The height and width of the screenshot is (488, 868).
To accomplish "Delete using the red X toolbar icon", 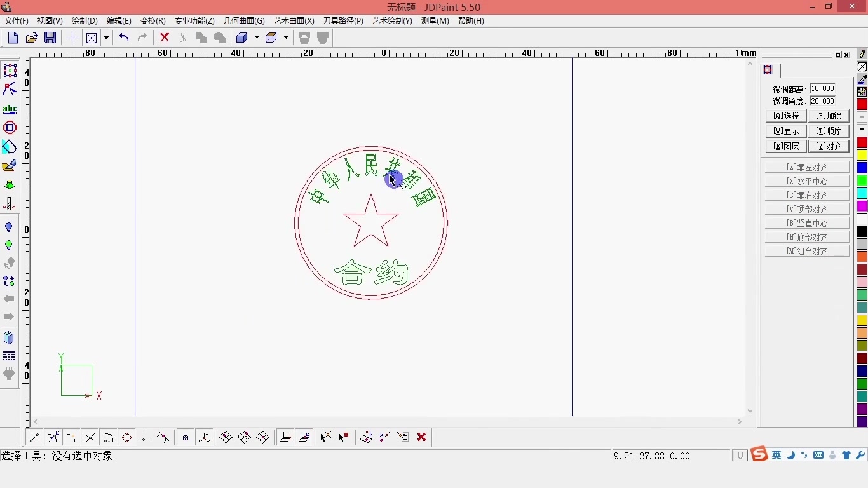I will [164, 38].
